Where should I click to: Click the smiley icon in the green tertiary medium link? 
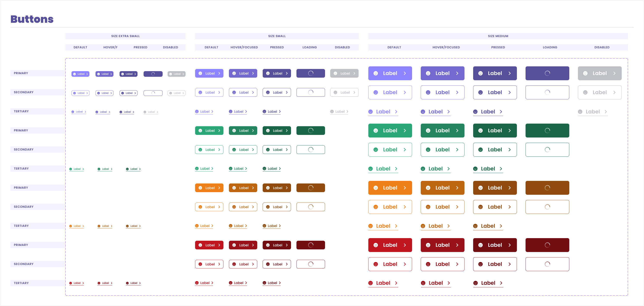(x=371, y=169)
